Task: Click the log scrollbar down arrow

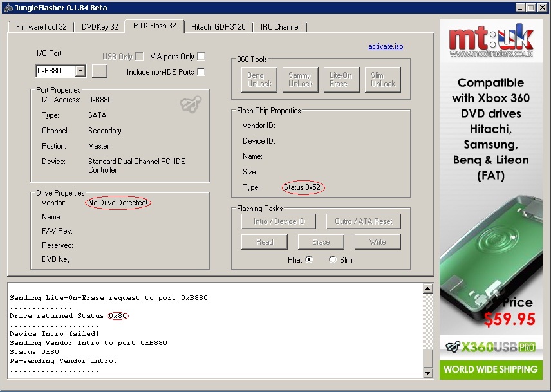Action: pos(427,373)
